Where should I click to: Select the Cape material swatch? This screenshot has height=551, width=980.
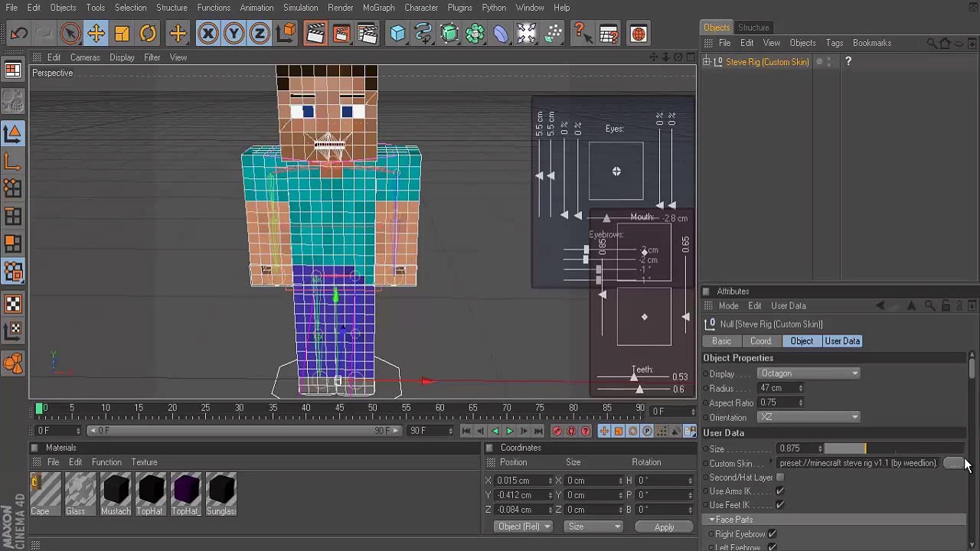click(x=45, y=494)
